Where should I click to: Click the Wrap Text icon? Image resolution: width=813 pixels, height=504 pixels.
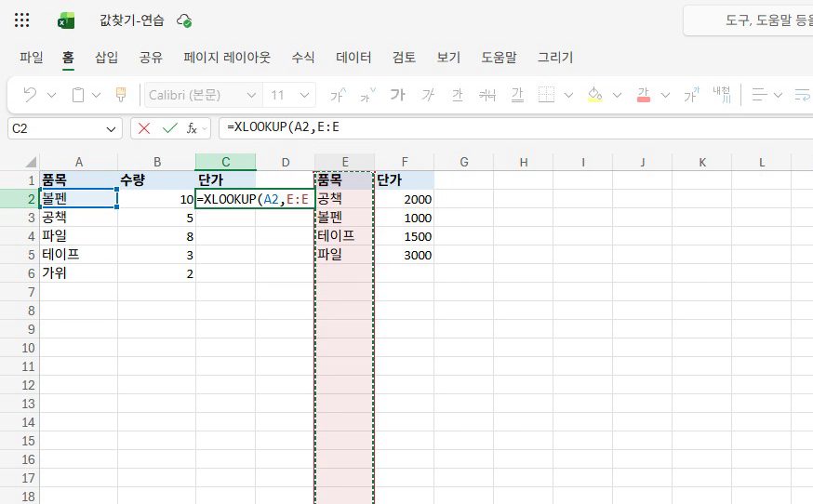803,95
